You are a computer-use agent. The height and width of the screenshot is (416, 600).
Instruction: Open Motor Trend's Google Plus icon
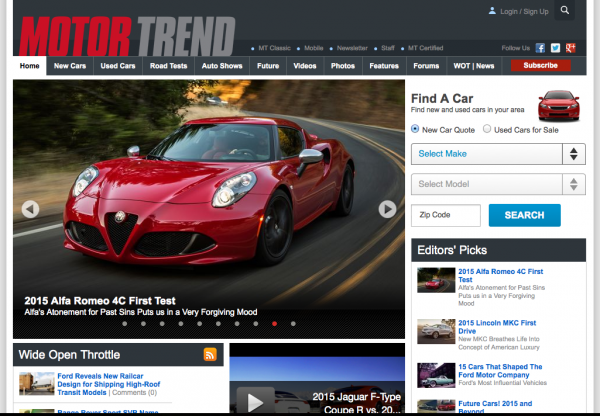(x=571, y=48)
